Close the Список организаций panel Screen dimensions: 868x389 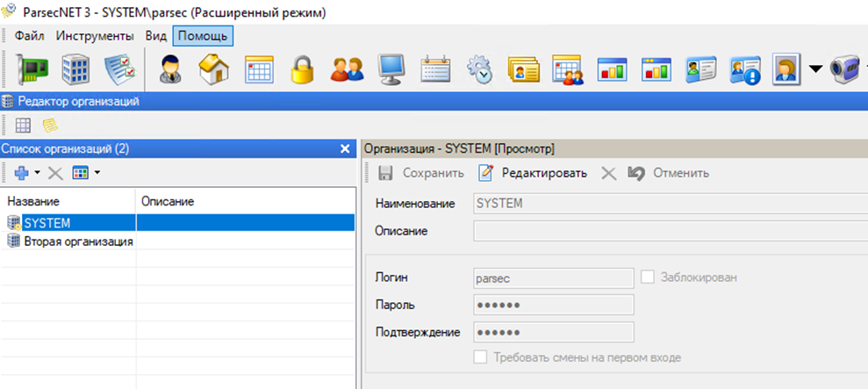345,149
